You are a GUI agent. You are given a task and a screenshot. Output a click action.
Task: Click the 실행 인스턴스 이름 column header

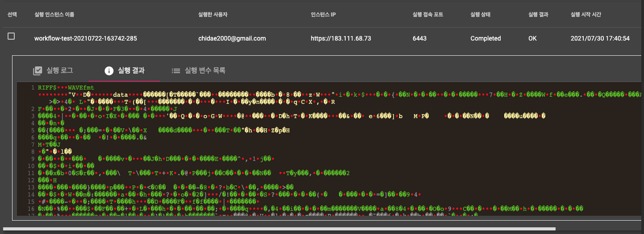tap(54, 14)
